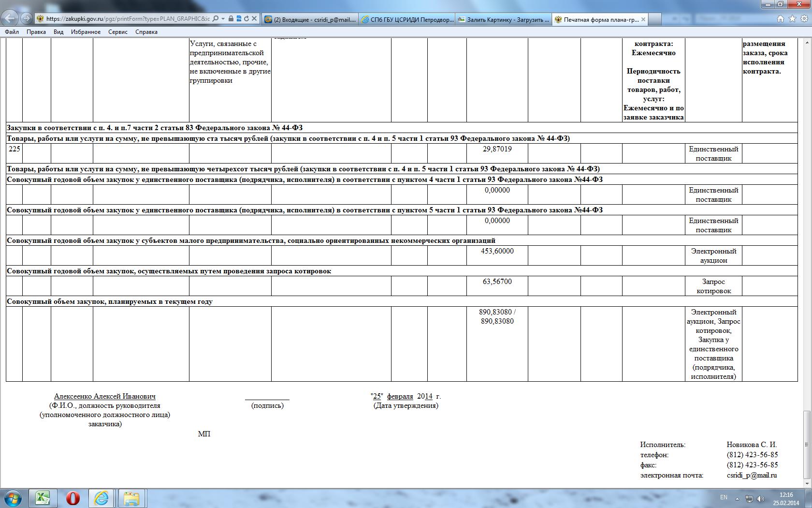Image resolution: width=812 pixels, height=508 pixels.
Task: Click the value 29,87019
Action: pos(497,149)
